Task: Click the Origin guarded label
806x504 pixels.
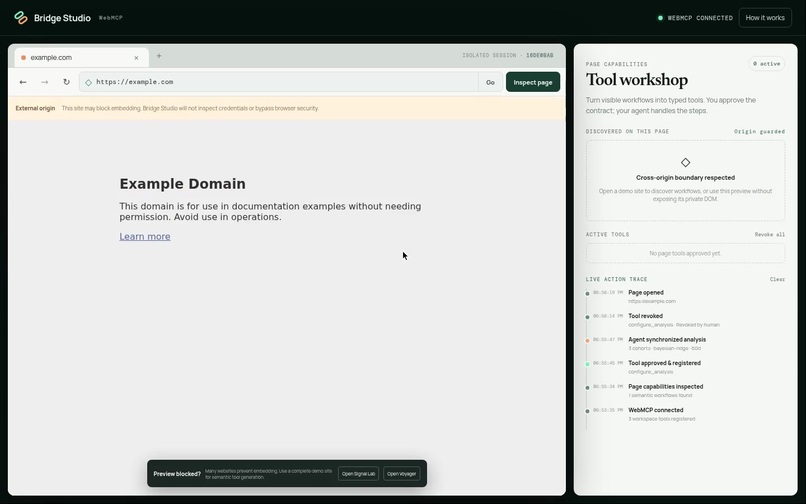Action: tap(759, 132)
